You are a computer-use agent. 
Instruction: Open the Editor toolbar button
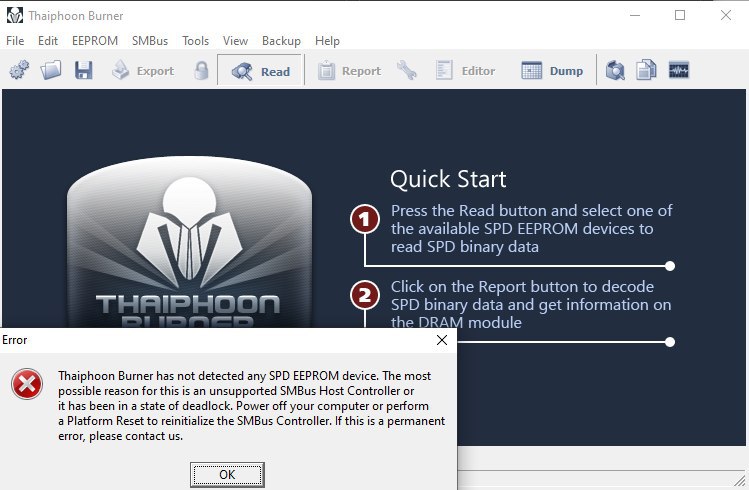(465, 71)
